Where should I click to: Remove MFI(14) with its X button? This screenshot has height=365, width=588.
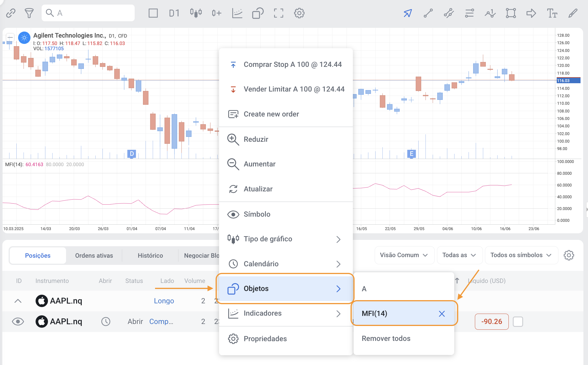[442, 314]
